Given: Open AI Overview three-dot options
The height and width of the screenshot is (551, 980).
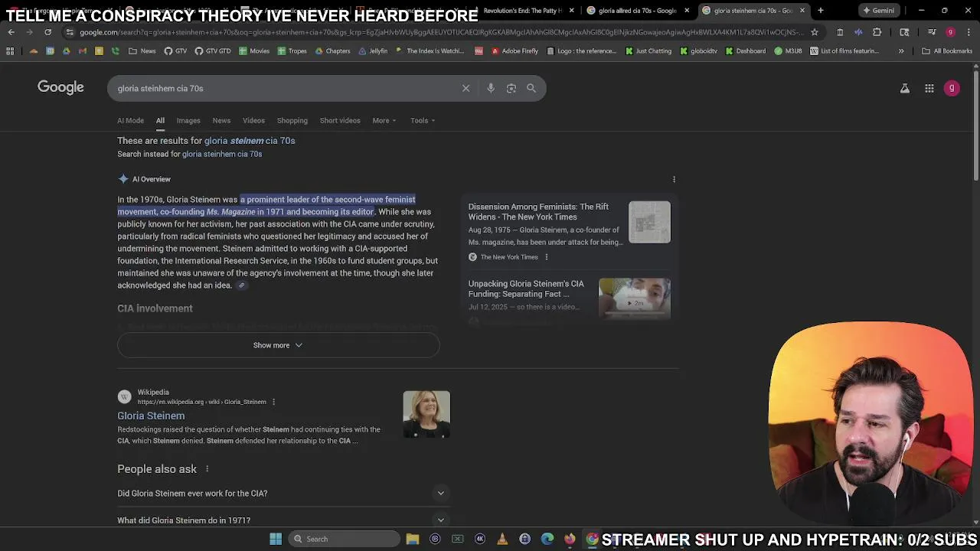Looking at the screenshot, I should tap(674, 179).
